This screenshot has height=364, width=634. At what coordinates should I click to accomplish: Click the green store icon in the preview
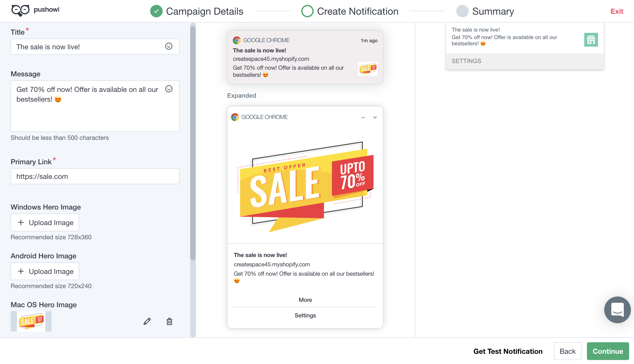click(x=591, y=40)
